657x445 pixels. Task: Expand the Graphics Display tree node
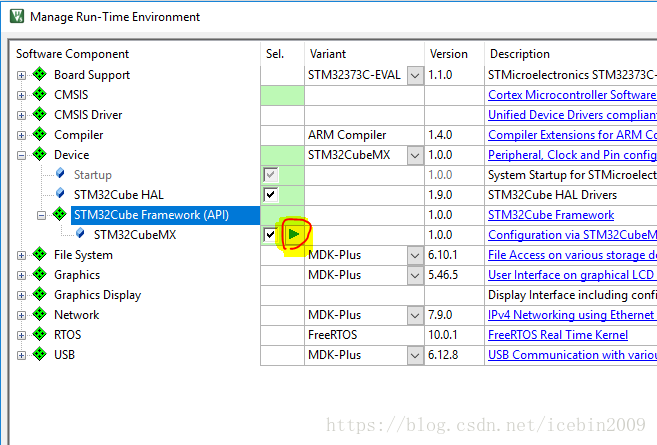[21, 295]
